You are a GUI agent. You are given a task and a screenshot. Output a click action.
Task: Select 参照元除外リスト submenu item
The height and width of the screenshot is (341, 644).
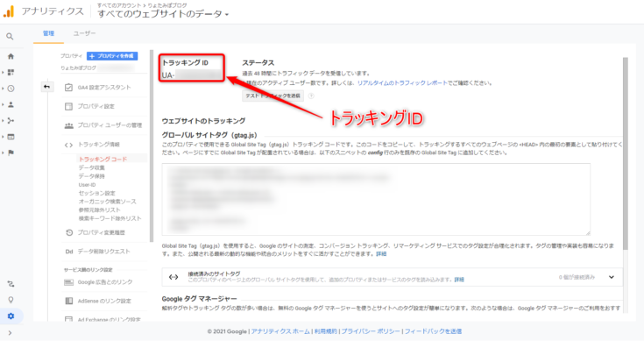tap(99, 210)
